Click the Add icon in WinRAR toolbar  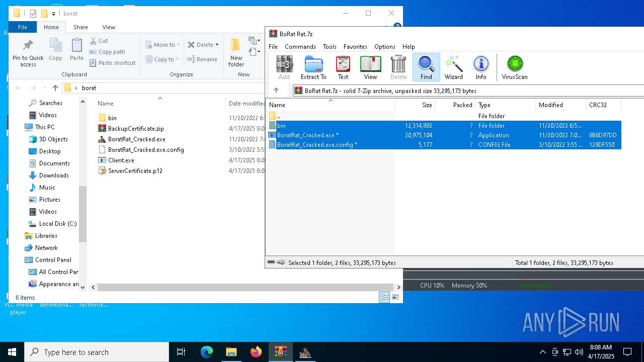(x=284, y=67)
